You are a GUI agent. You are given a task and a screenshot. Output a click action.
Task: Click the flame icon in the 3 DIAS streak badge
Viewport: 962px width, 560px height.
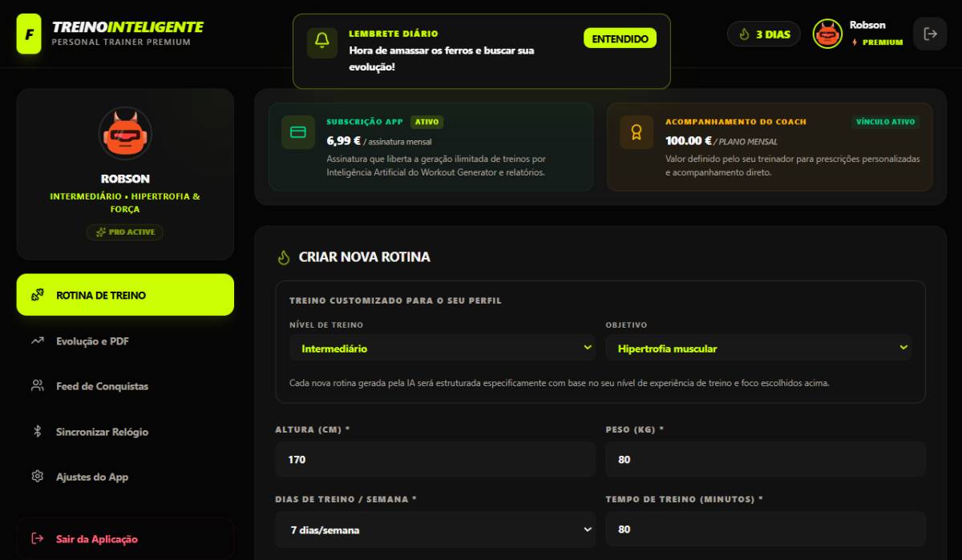(744, 34)
